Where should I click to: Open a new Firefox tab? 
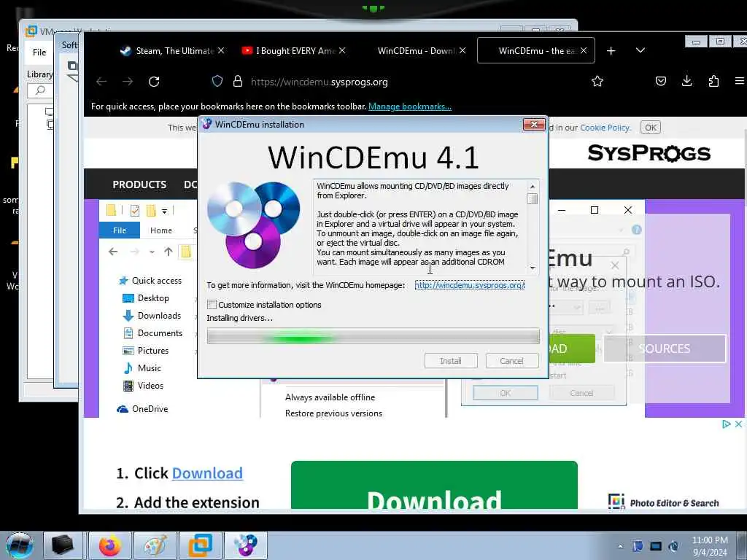point(611,50)
